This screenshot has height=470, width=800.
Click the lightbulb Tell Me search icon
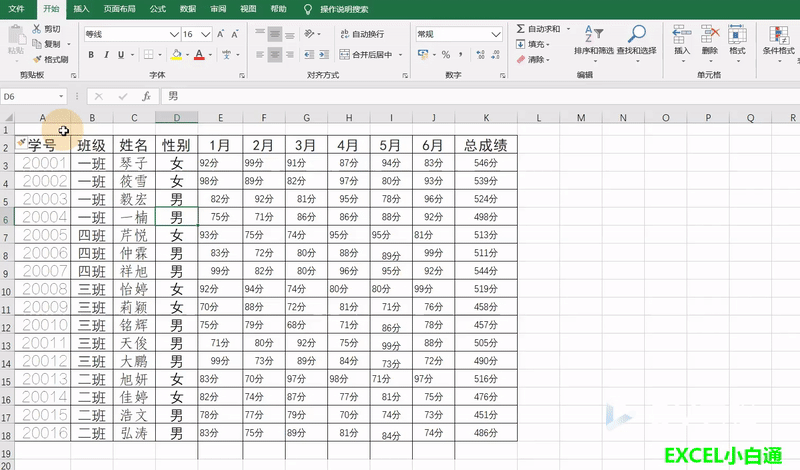(307, 9)
